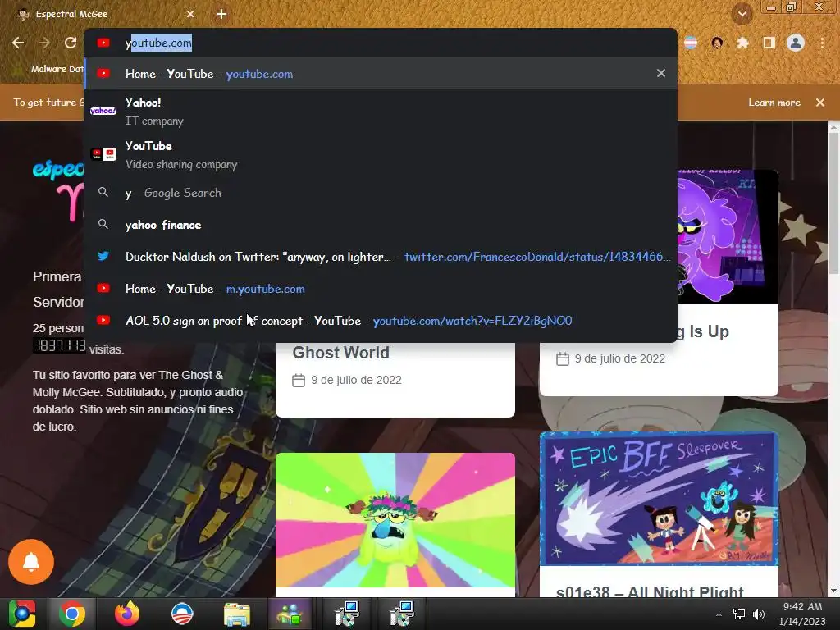840x630 pixels.
Task: Reload the current page
Action: (71, 43)
